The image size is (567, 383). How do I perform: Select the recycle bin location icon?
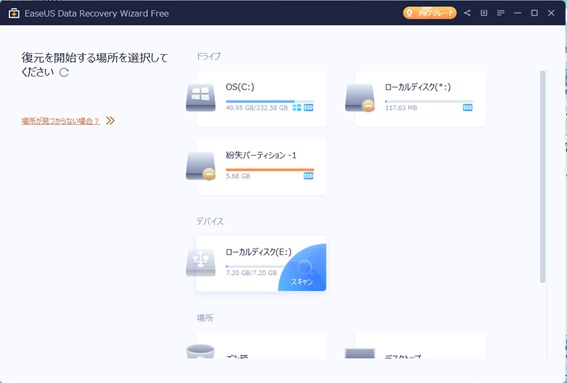(201, 352)
